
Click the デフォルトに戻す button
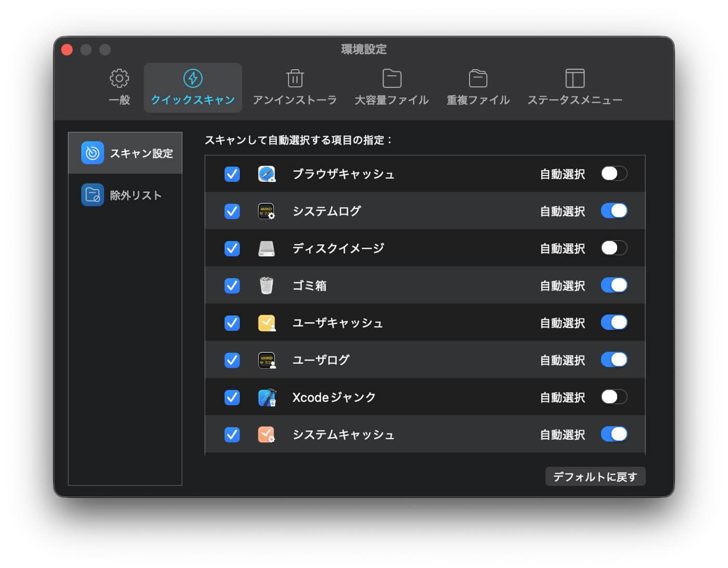(595, 476)
